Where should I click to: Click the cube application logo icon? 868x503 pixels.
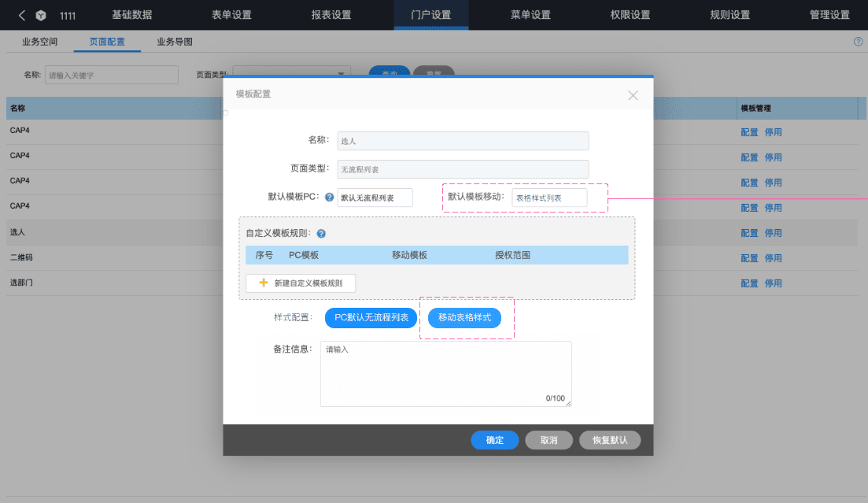tap(41, 16)
